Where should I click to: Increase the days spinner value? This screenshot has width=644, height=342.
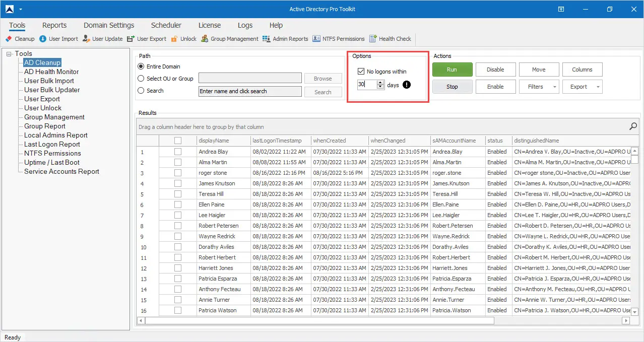coord(380,83)
